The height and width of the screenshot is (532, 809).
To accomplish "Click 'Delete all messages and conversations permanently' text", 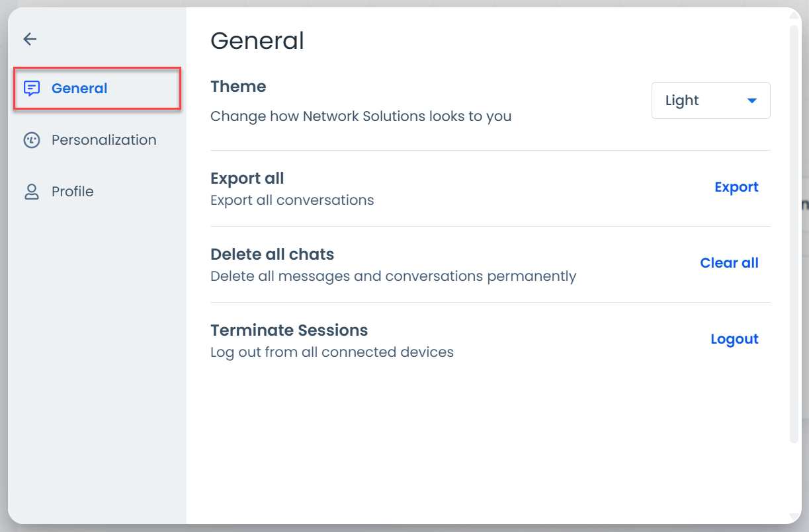I will [x=393, y=276].
